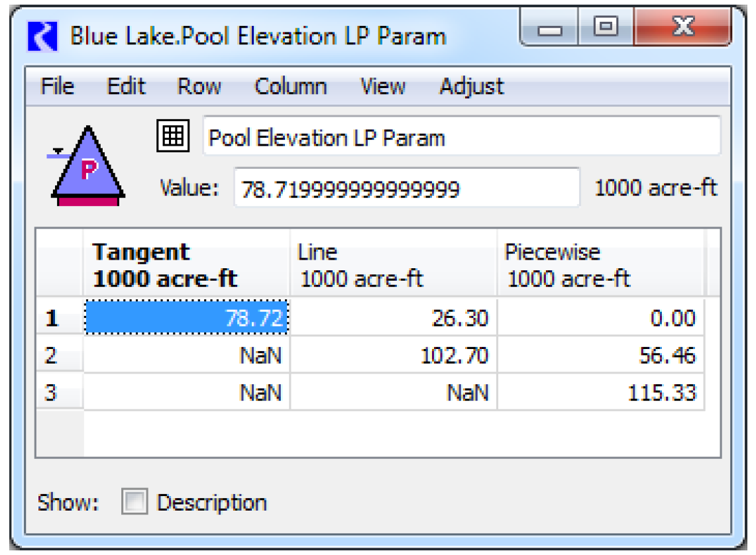The image size is (756, 555).
Task: Select row 2 header
Action: coord(59,356)
